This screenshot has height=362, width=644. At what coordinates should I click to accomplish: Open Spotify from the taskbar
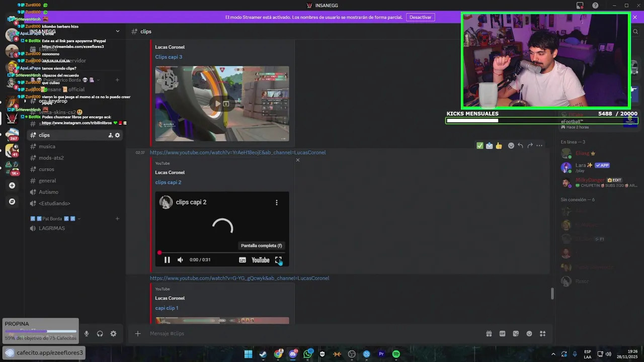(396, 354)
